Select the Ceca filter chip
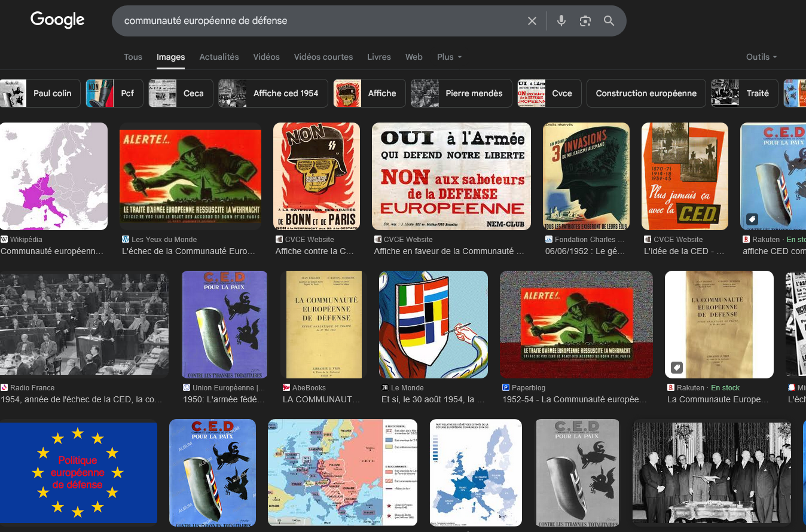The height and width of the screenshot is (532, 806). click(x=181, y=93)
